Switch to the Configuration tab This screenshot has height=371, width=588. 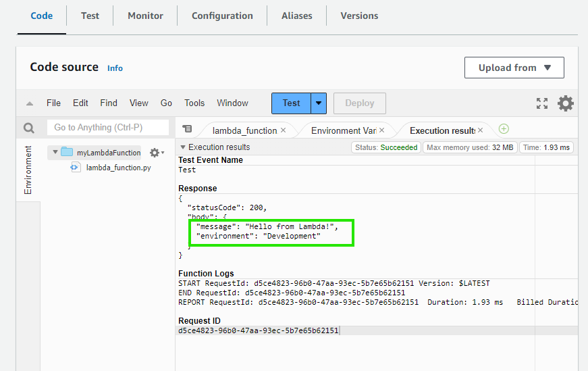pyautogui.click(x=222, y=16)
